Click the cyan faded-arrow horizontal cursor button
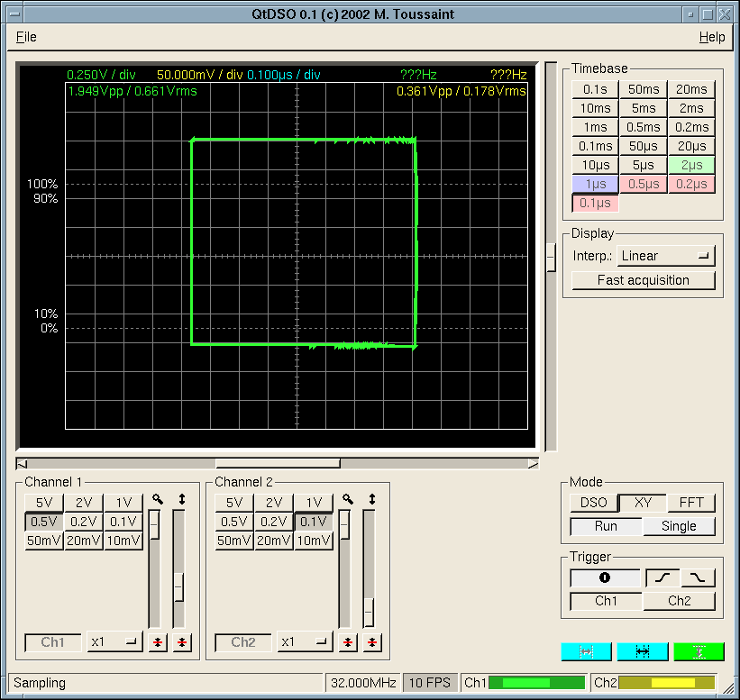740x700 pixels. click(x=586, y=651)
